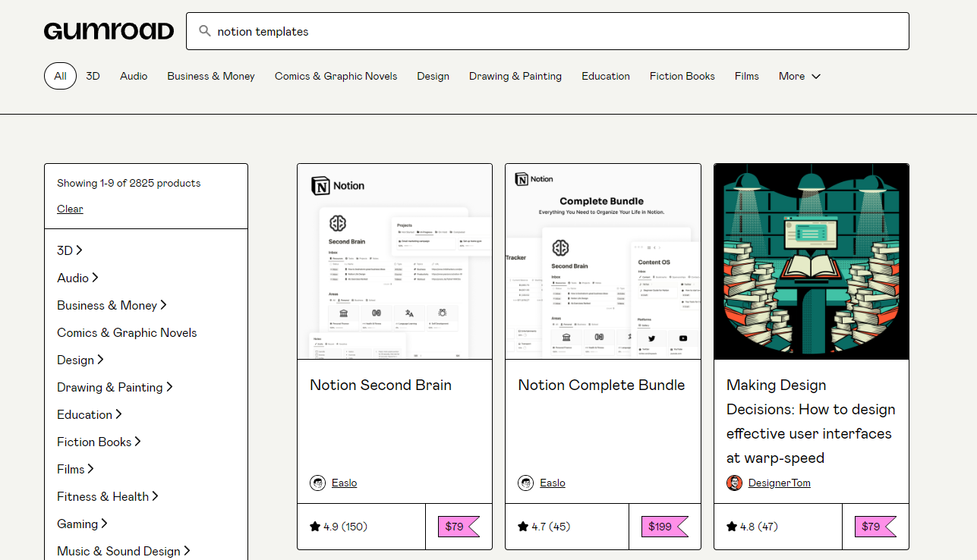This screenshot has width=977, height=560.
Task: Expand Films in the sidebar filter
Action: (x=75, y=469)
